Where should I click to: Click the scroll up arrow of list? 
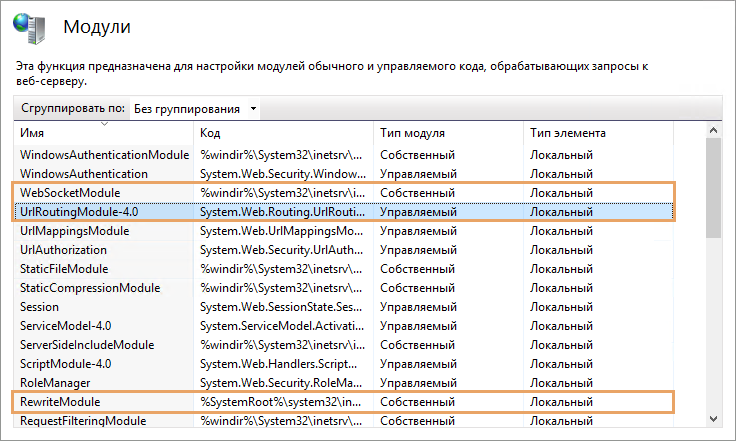point(713,131)
